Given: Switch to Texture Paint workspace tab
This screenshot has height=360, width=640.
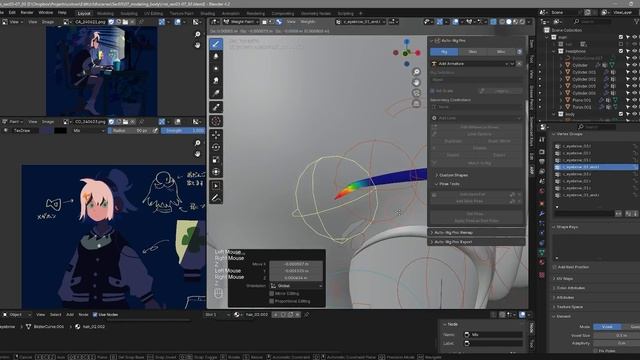Looking at the screenshot, I should [x=182, y=13].
